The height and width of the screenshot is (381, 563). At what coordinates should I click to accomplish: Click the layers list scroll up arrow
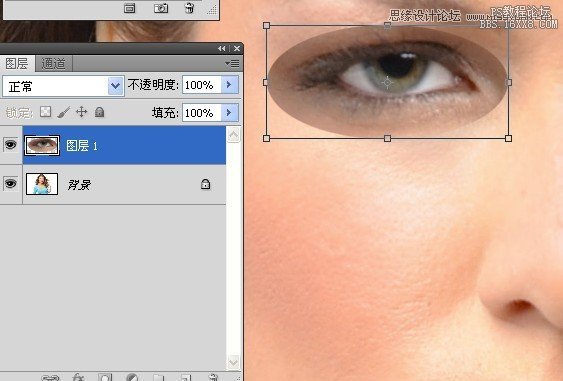click(x=233, y=135)
